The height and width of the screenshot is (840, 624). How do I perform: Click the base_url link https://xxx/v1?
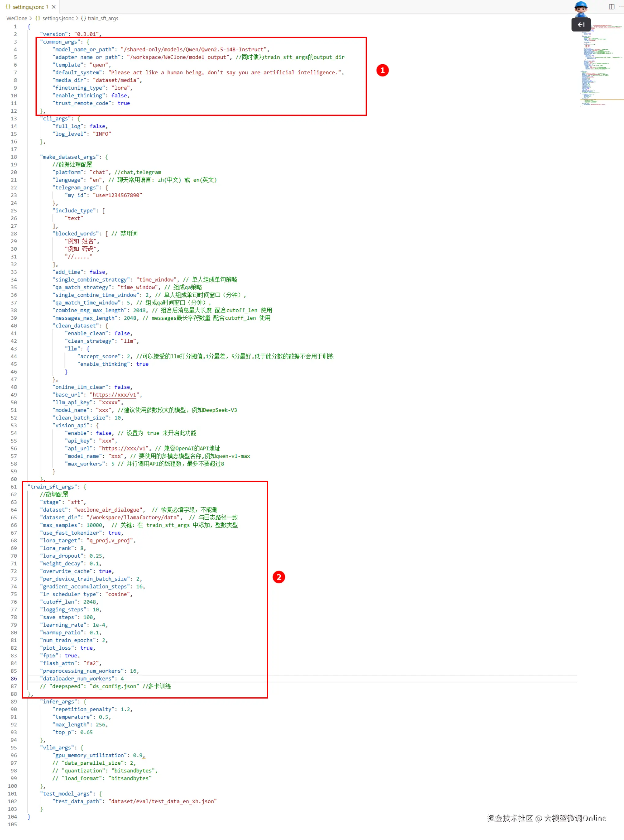pos(114,394)
